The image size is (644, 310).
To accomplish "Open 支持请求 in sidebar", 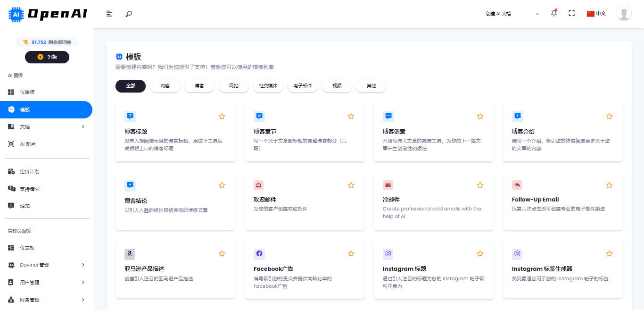I will pos(46,189).
